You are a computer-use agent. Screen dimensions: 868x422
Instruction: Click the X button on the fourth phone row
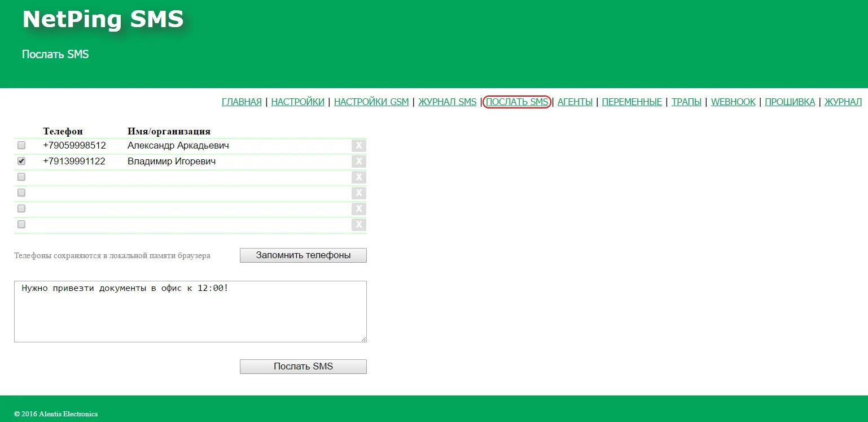click(x=359, y=193)
